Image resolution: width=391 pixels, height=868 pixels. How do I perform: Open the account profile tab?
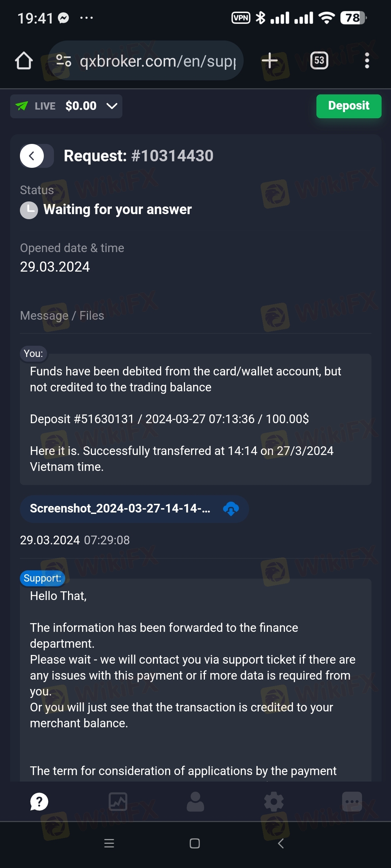tap(195, 802)
